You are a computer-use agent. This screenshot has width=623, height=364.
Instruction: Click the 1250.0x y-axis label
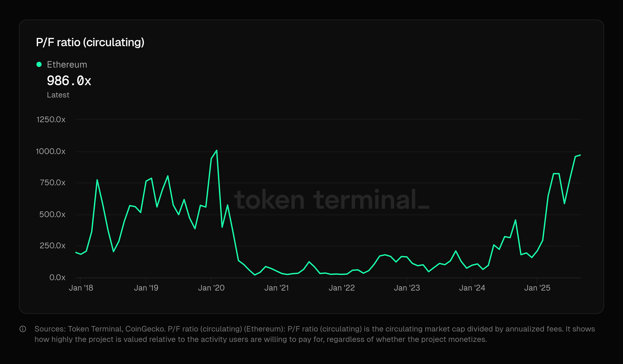pos(51,119)
